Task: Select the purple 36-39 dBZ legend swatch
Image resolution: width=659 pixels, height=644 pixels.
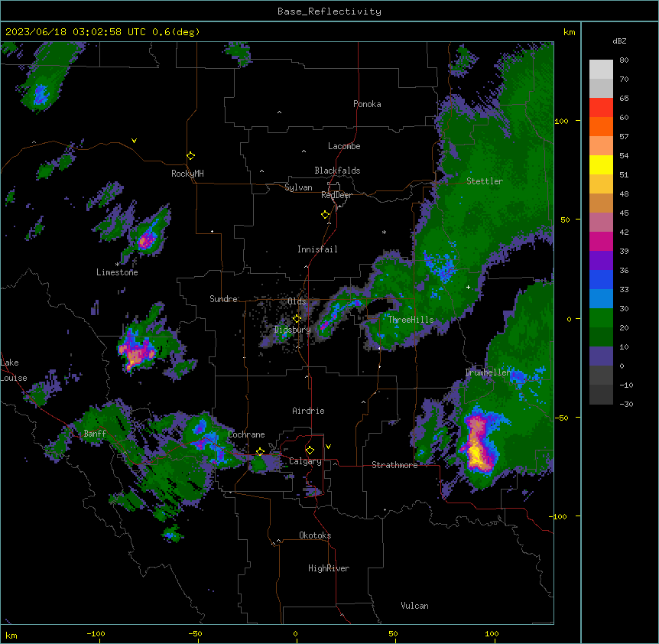Action: [601, 261]
